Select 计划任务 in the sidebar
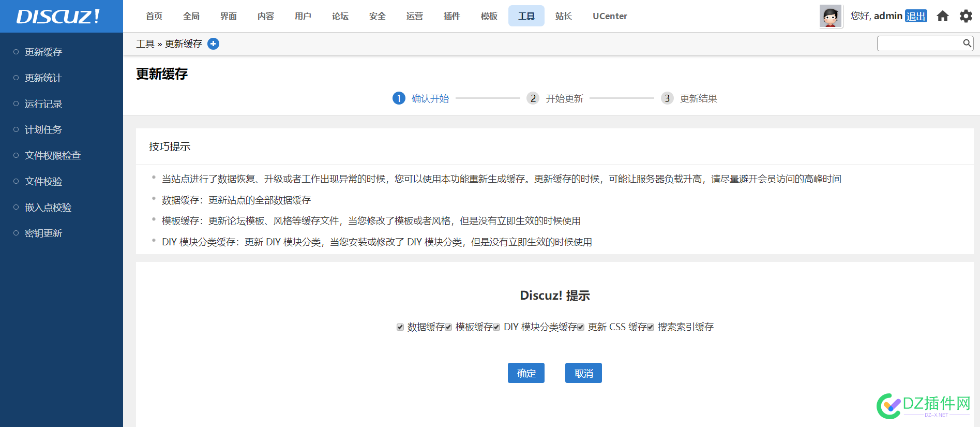Image resolution: width=980 pixels, height=427 pixels. pyautogui.click(x=43, y=129)
